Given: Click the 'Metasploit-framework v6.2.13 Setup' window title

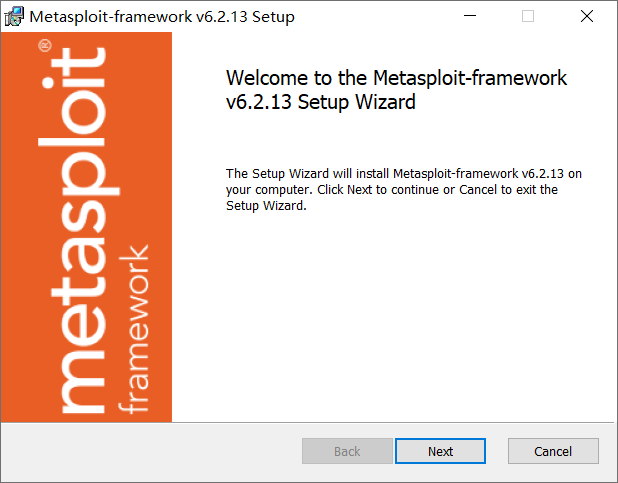Looking at the screenshot, I should click(162, 17).
